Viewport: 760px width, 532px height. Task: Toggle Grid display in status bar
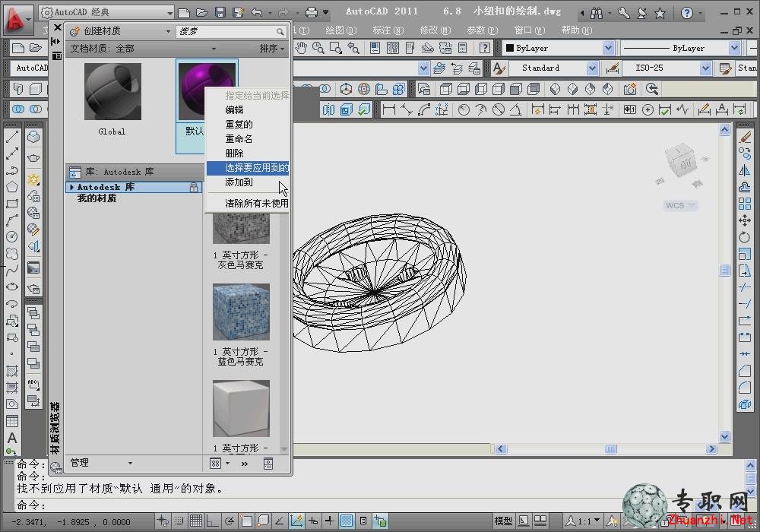click(x=196, y=521)
